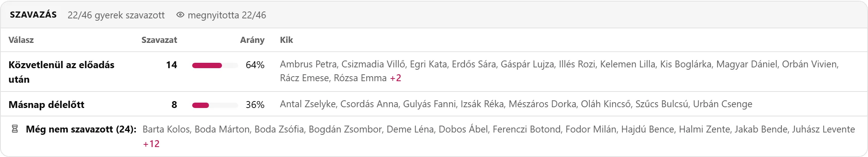The height and width of the screenshot is (157, 868).
Task: Click the Kik column header
Action: point(286,40)
